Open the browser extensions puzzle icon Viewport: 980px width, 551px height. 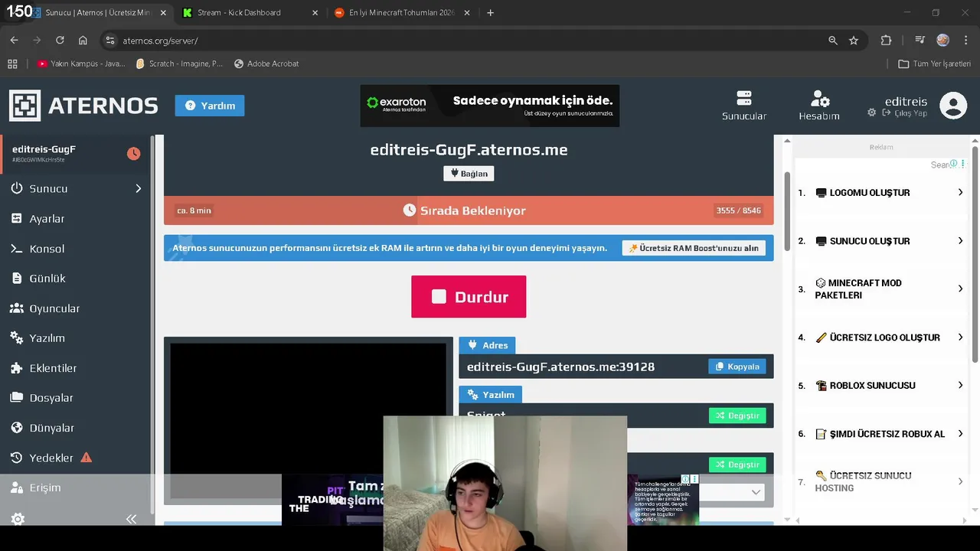[x=886, y=41]
